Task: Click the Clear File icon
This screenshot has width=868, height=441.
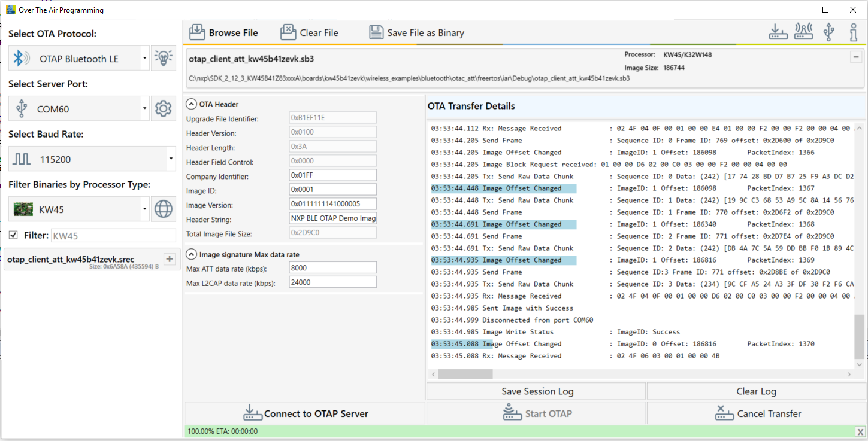Action: [x=288, y=32]
